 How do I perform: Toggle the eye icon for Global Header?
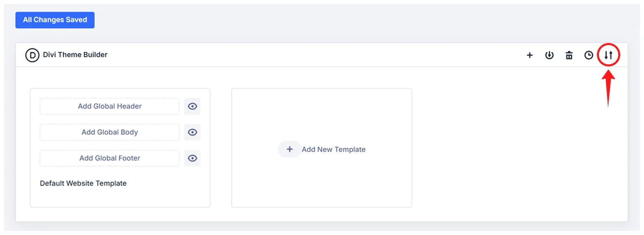[192, 106]
